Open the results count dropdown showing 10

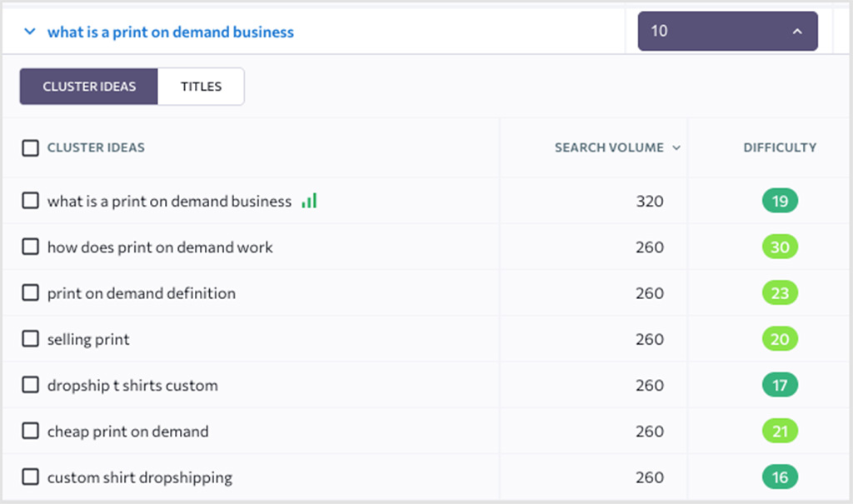pos(726,31)
